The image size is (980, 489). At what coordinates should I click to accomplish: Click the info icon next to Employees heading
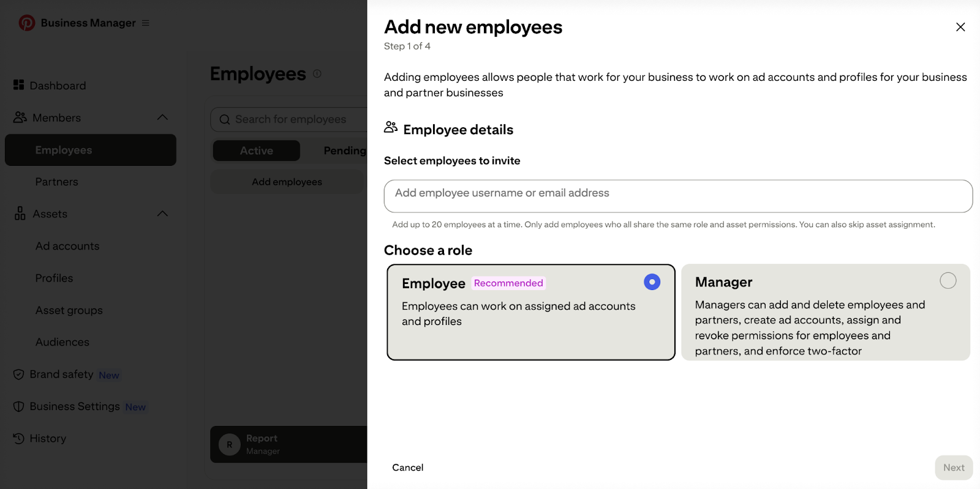coord(317,73)
